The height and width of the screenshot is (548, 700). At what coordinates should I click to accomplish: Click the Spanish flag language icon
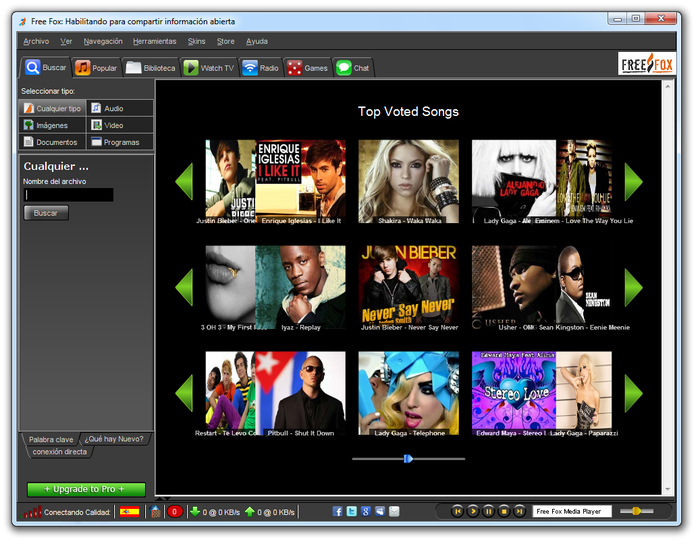pos(129,512)
